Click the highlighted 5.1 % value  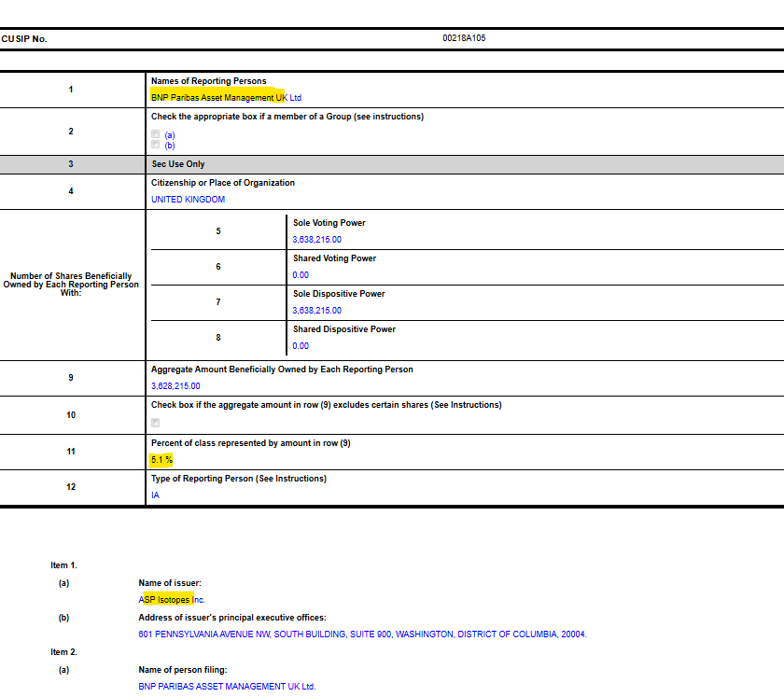(161, 459)
